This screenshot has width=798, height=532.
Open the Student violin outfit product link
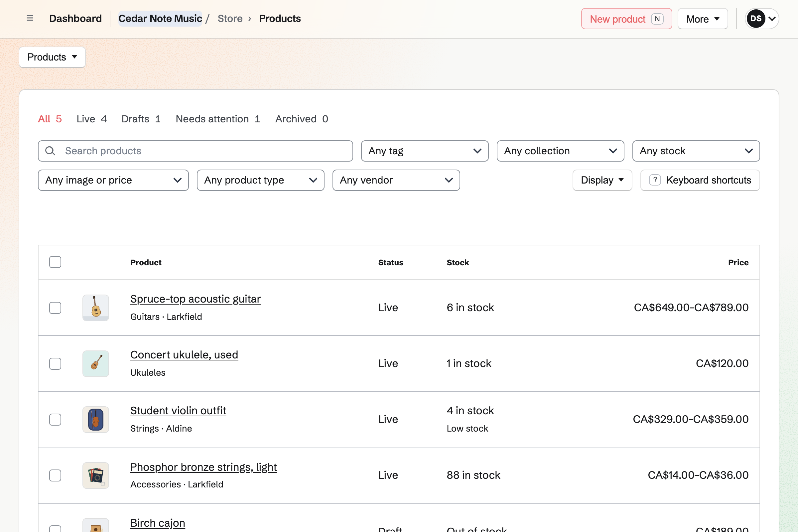pos(178,411)
